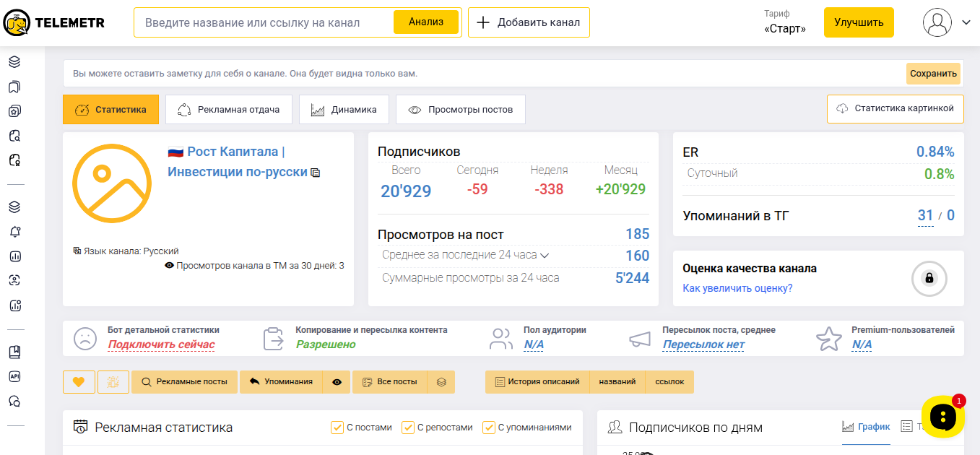Switch to the 'Рекламная отдача' tab
The height and width of the screenshot is (455, 980).
pyautogui.click(x=229, y=110)
